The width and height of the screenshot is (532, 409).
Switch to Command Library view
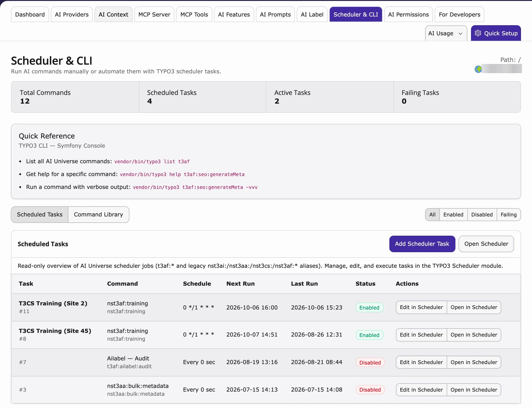click(x=98, y=214)
